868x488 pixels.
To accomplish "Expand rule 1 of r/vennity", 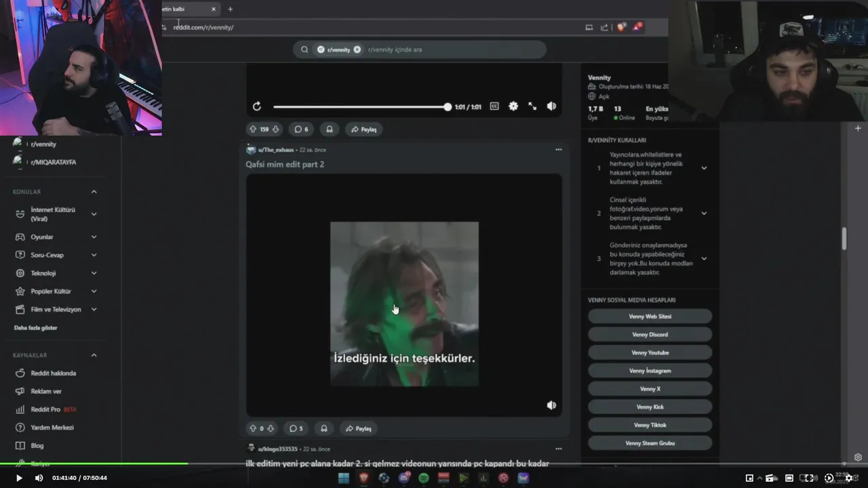I will click(x=704, y=168).
